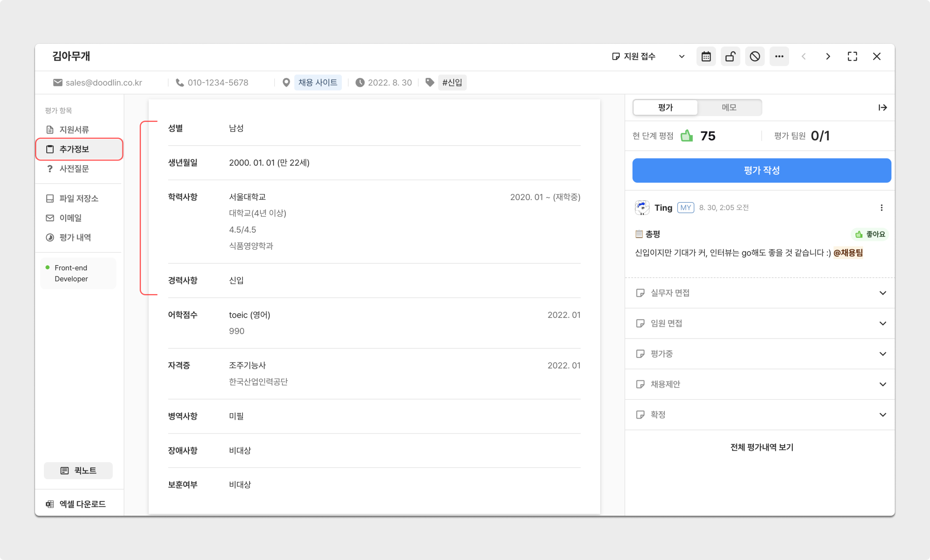
Task: Open Ting's review kebab menu
Action: (x=881, y=208)
